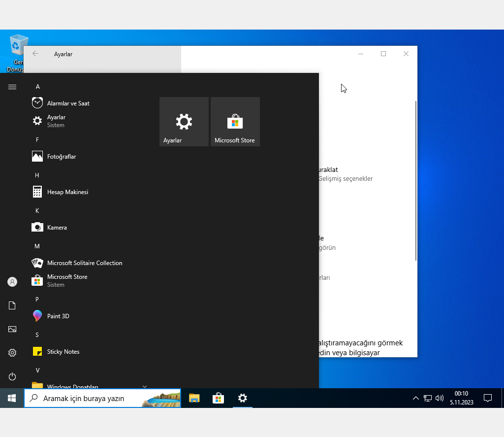
Task: Launch Fotoğraflar app
Action: coord(90,156)
